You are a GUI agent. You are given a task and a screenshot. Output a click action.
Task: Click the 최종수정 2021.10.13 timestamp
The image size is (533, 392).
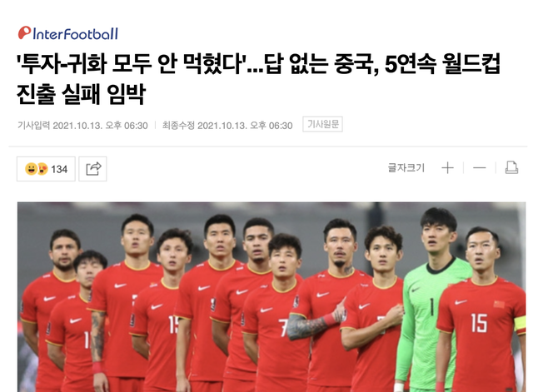227,126
